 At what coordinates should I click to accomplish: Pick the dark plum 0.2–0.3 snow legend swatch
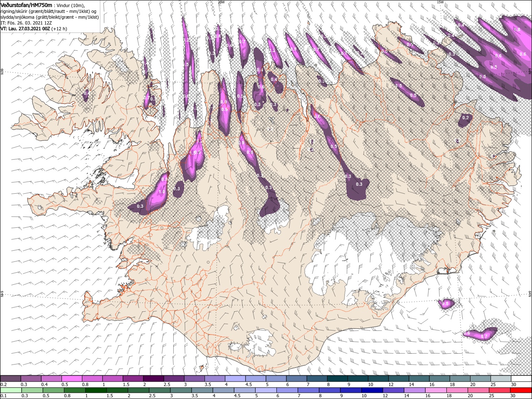tap(10, 379)
